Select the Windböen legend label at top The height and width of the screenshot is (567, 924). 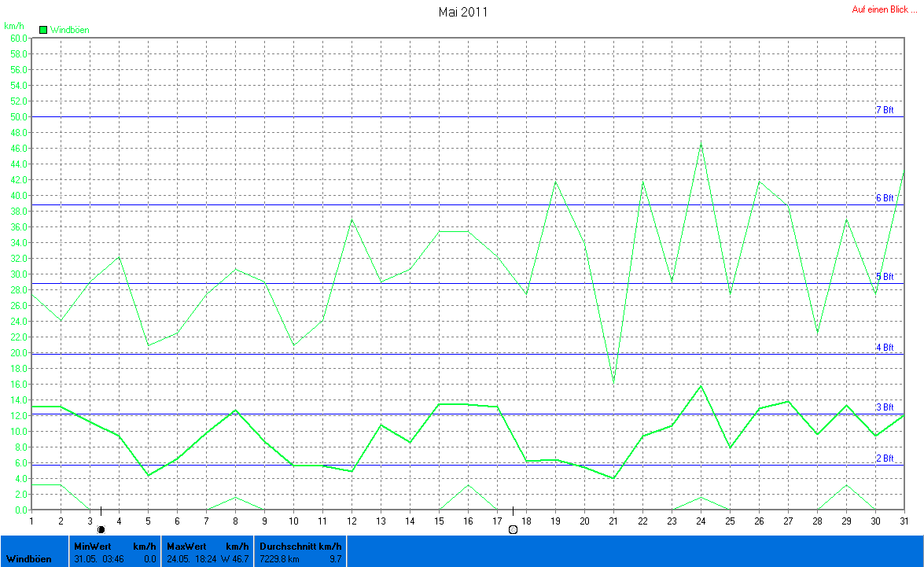(69, 30)
